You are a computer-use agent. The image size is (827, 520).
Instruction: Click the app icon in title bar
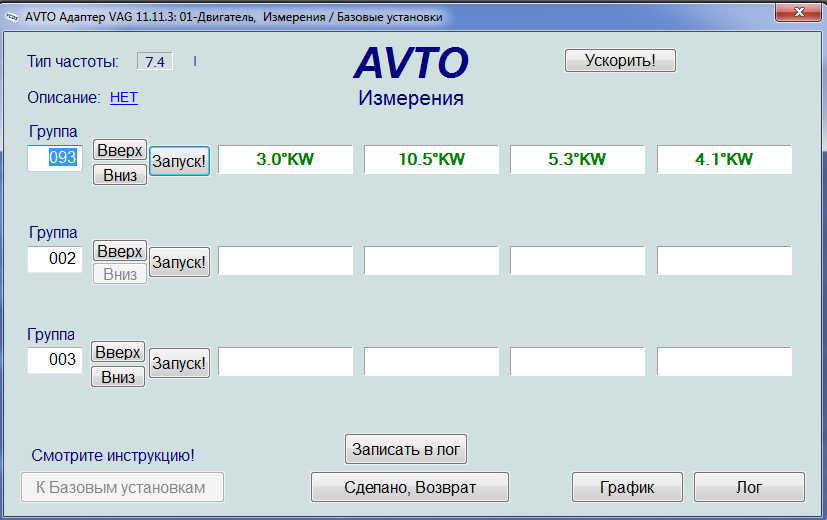(12, 16)
